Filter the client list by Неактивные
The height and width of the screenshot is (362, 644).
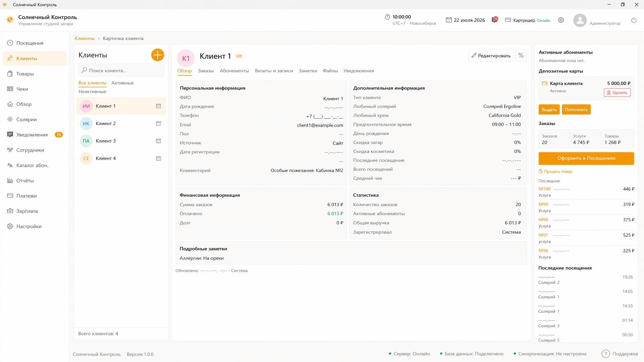tap(92, 91)
